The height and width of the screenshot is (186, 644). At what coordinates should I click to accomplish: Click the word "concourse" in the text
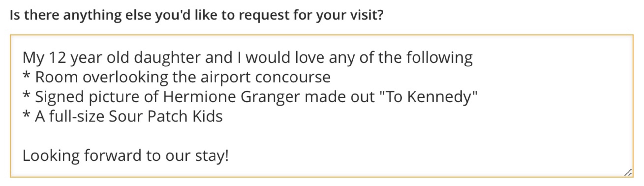[x=292, y=77]
